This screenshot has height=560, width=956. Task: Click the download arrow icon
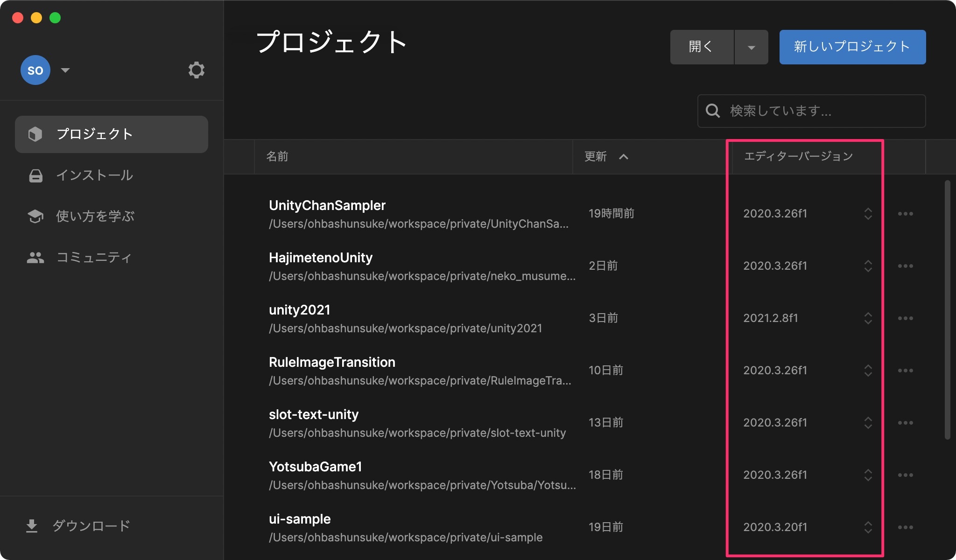32,526
